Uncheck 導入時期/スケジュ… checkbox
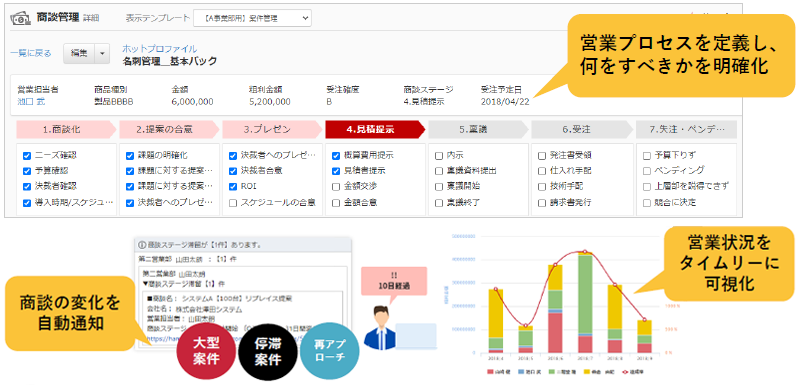This screenshot has width=798, height=385. click(x=27, y=202)
